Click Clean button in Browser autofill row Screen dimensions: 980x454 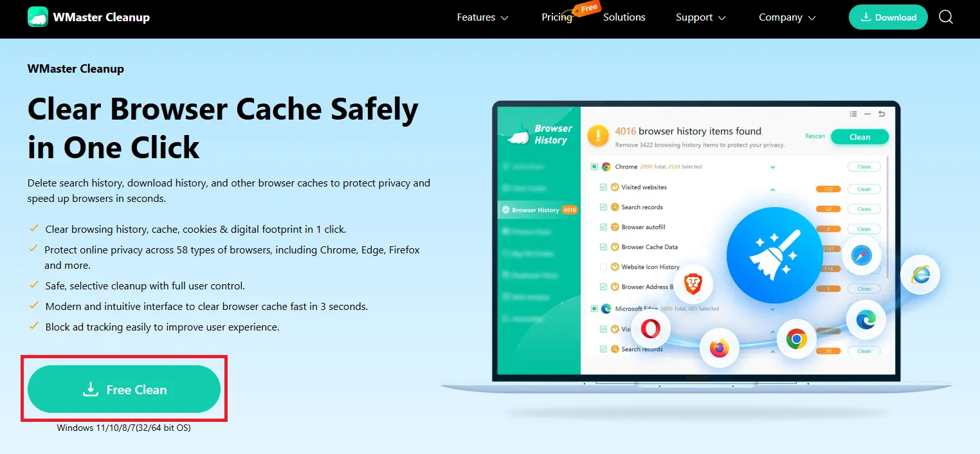coord(864,229)
